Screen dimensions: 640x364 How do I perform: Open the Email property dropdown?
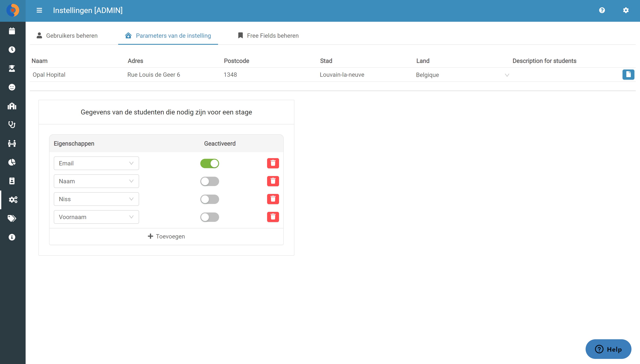tap(96, 163)
